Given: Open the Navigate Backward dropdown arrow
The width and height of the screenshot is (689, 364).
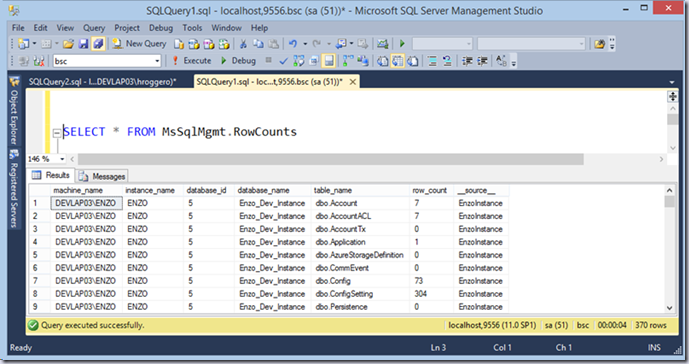Looking at the screenshot, I should [x=351, y=44].
